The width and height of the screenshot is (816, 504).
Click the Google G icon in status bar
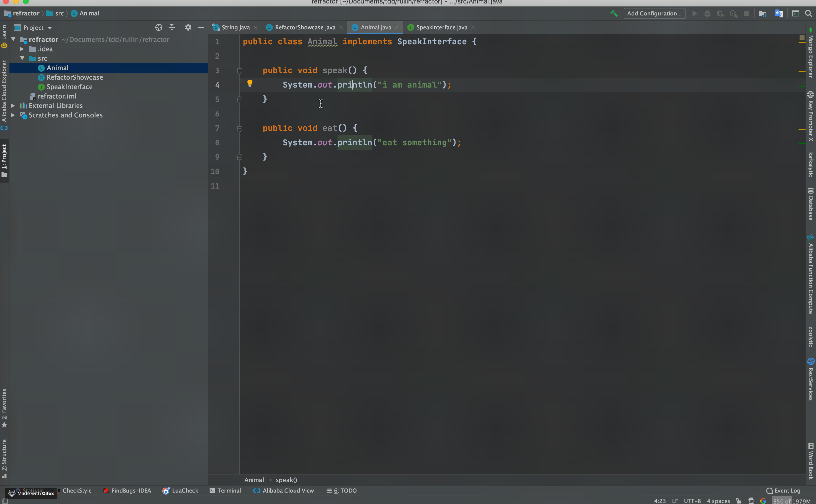pos(763,501)
